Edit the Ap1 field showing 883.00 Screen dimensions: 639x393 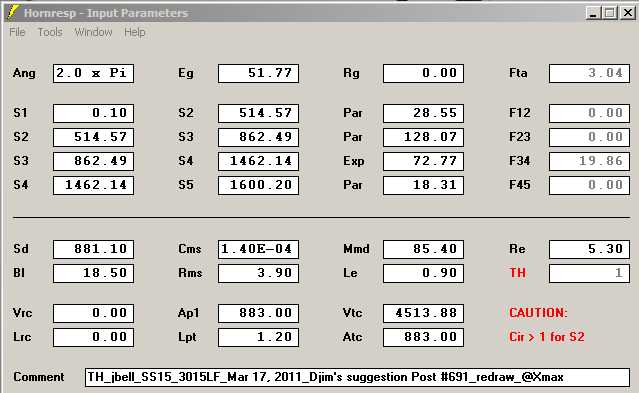click(x=258, y=313)
